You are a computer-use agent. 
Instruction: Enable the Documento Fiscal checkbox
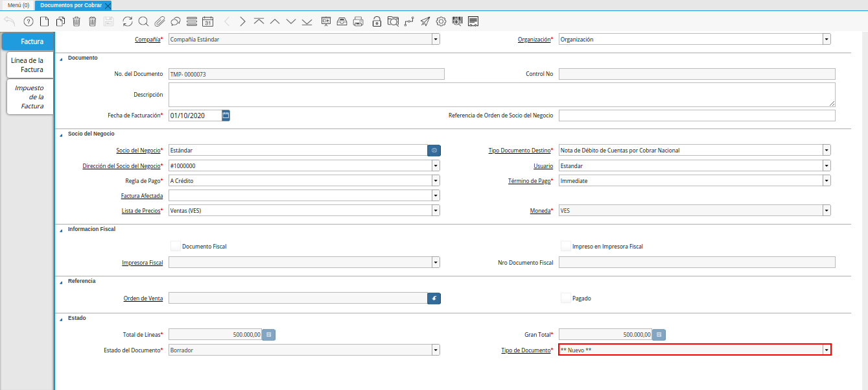[175, 246]
